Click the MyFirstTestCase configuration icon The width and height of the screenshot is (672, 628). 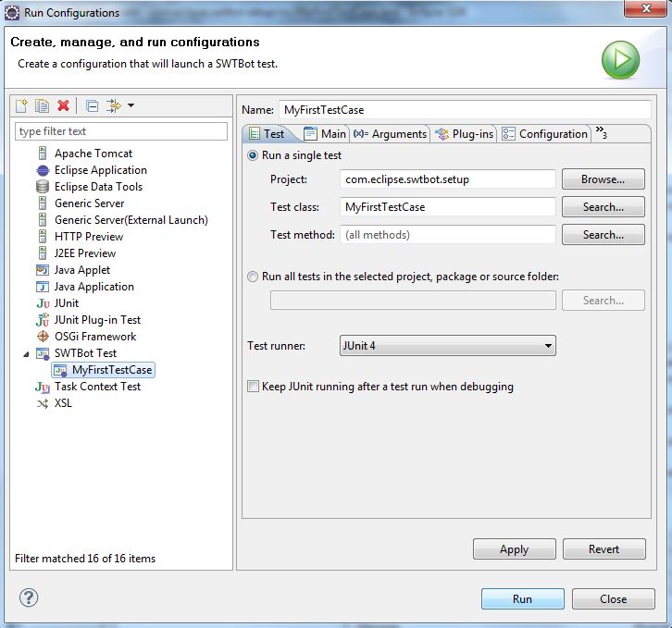click(x=60, y=370)
